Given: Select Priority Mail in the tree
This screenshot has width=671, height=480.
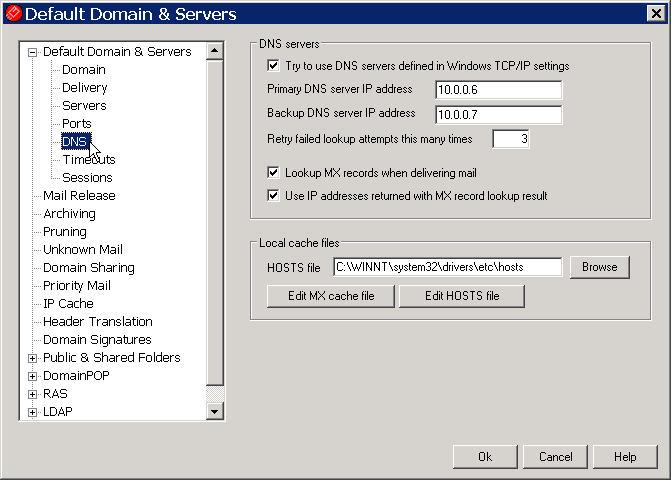Looking at the screenshot, I should point(77,285).
